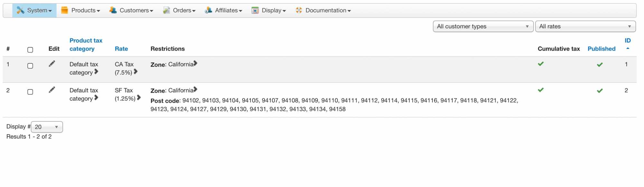The height and width of the screenshot is (187, 644).
Task: Click arrow icon next to SF Tax (1.25%)
Action: pos(139,98)
